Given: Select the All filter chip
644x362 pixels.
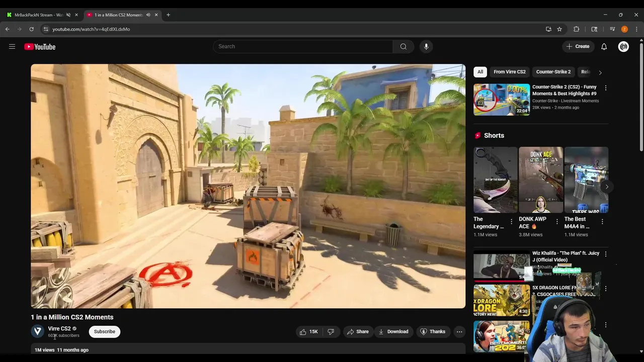Looking at the screenshot, I should click(x=480, y=72).
